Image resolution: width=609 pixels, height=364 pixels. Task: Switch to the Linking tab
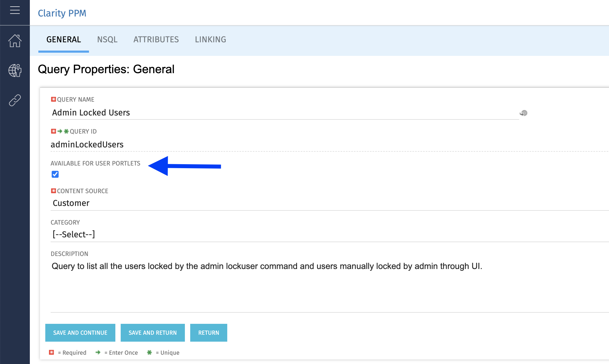tap(210, 40)
